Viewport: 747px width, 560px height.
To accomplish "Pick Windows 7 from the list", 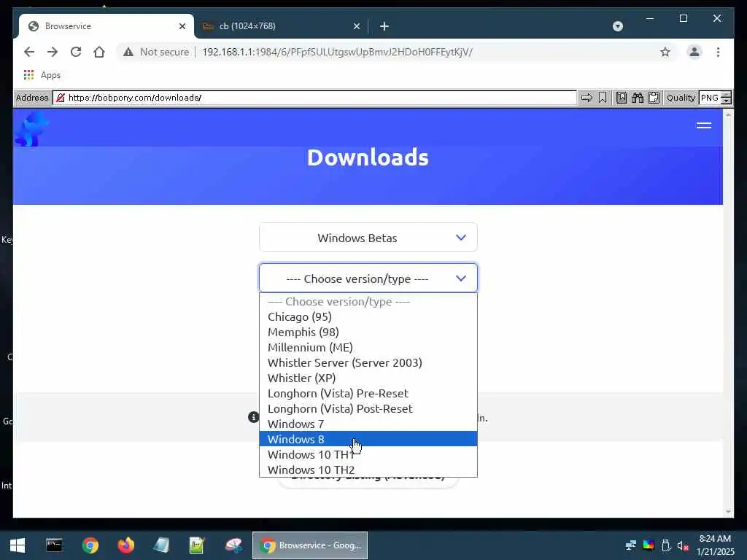I will tap(368, 424).
